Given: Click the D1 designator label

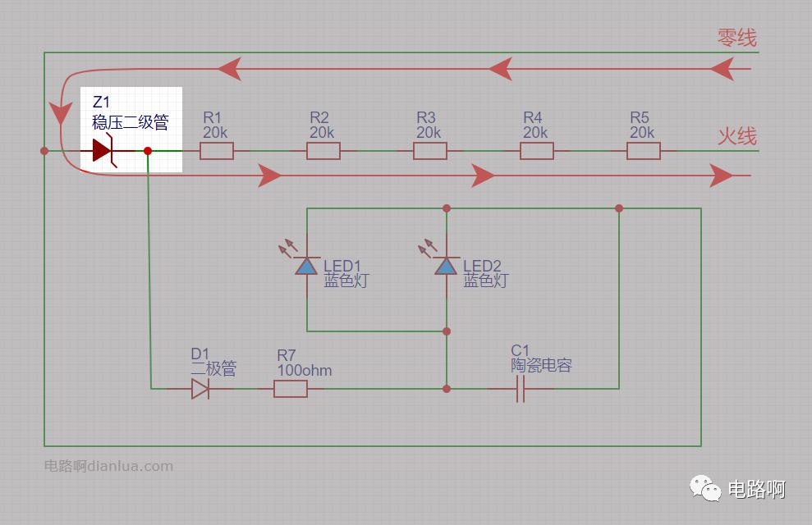Looking at the screenshot, I should (200, 354).
